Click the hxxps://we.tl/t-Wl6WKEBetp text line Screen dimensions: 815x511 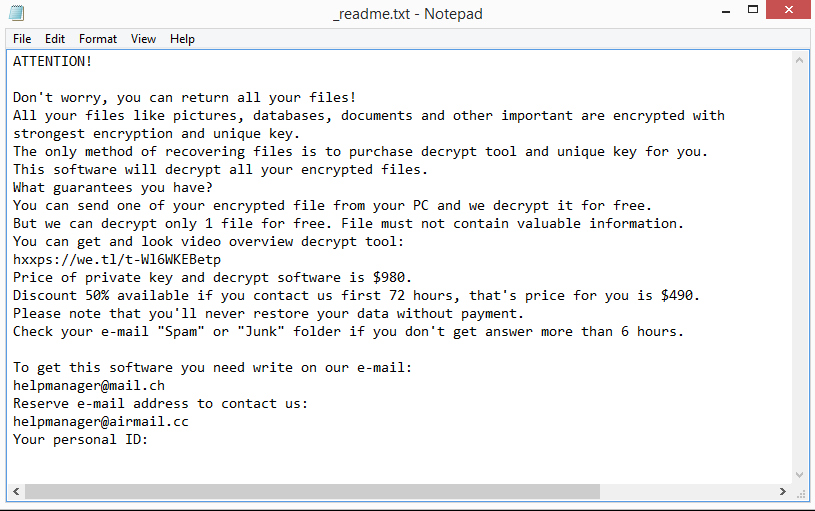pos(117,259)
